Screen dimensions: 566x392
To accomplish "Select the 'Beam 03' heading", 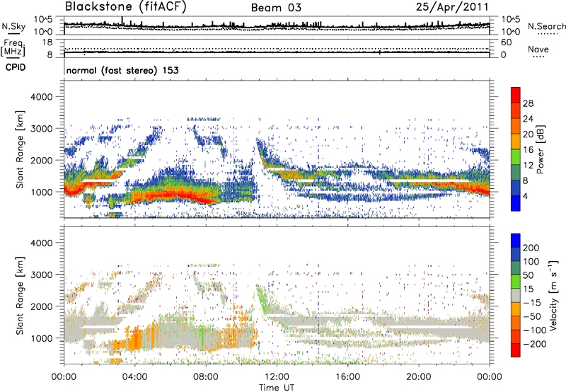I will 276,8.
